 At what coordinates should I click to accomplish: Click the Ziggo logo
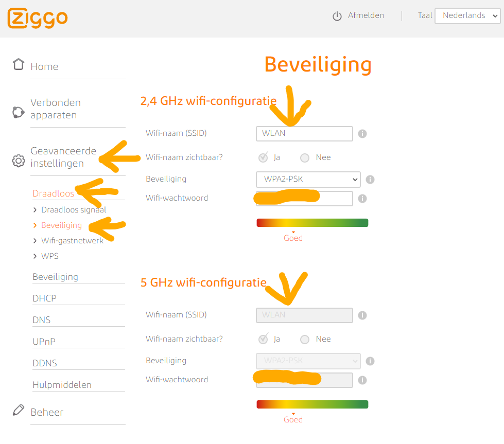38,18
